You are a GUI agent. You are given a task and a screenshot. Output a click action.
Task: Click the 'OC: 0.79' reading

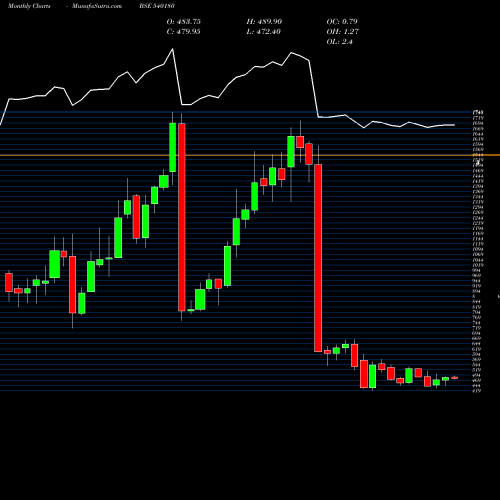pyautogui.click(x=342, y=22)
